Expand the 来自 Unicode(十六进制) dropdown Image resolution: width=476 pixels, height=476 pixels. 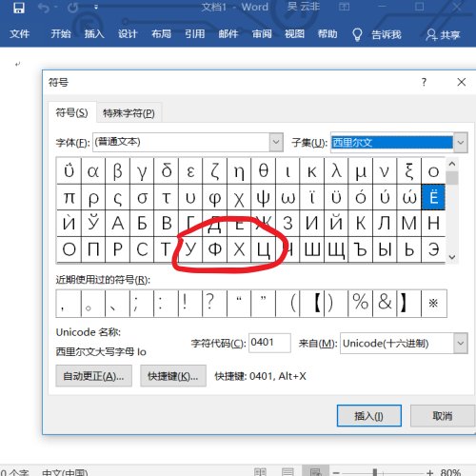pos(461,343)
